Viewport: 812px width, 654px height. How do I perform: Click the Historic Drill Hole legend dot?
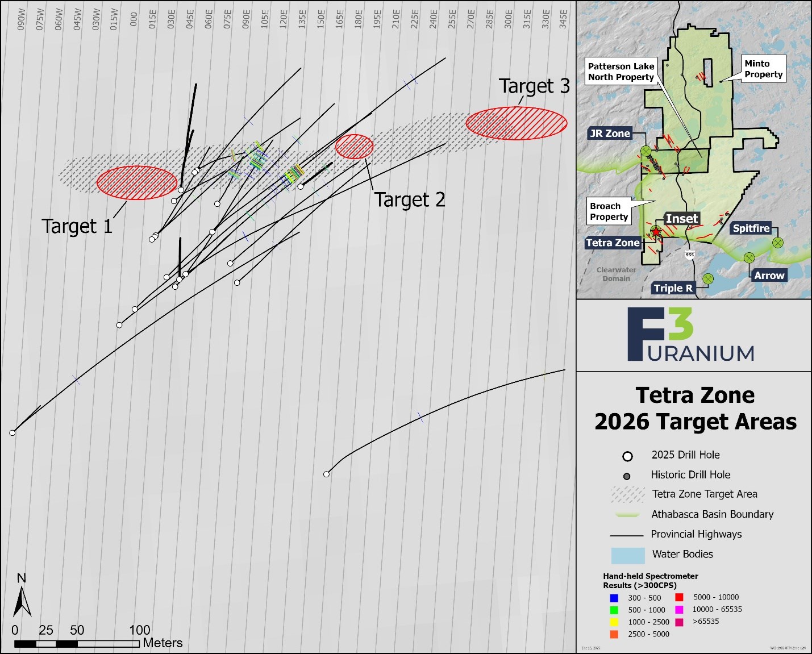pyautogui.click(x=627, y=476)
